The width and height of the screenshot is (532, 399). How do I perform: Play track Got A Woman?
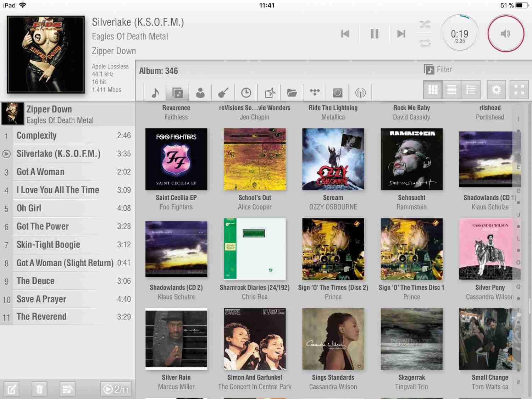[67, 172]
